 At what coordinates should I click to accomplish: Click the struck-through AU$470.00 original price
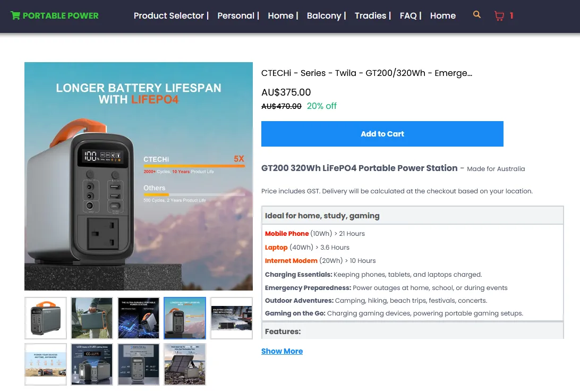(281, 106)
